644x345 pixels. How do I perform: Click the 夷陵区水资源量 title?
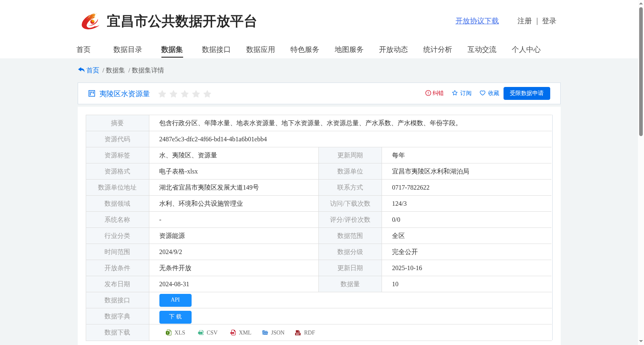click(124, 94)
